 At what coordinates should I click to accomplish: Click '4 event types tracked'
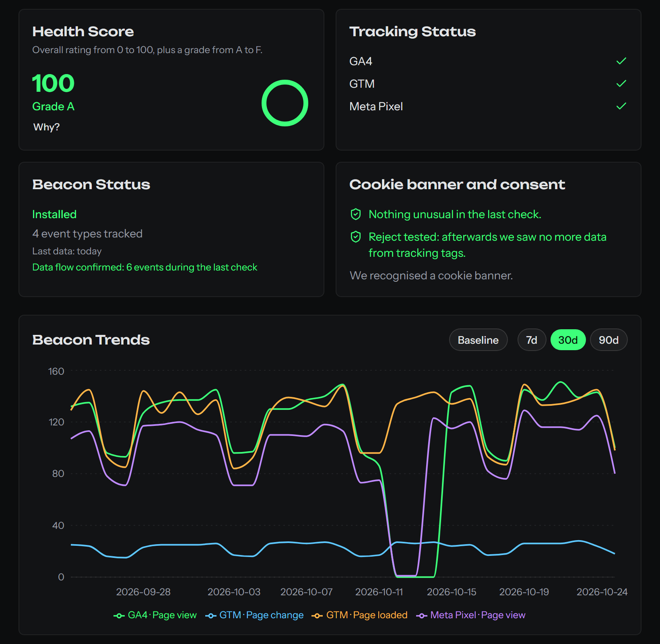[x=87, y=234]
